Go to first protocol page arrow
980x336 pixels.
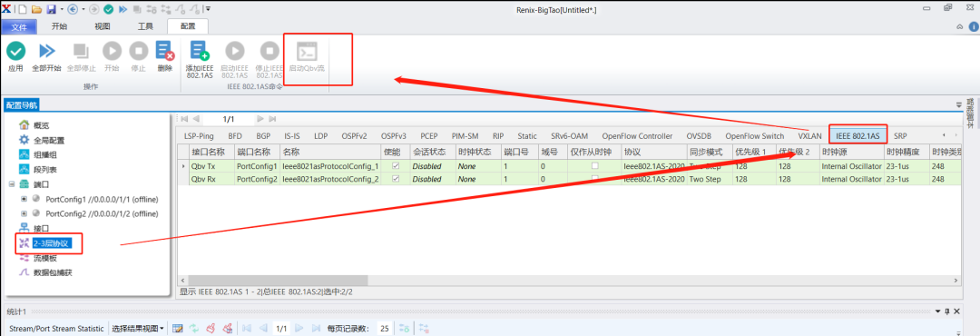[x=184, y=118]
